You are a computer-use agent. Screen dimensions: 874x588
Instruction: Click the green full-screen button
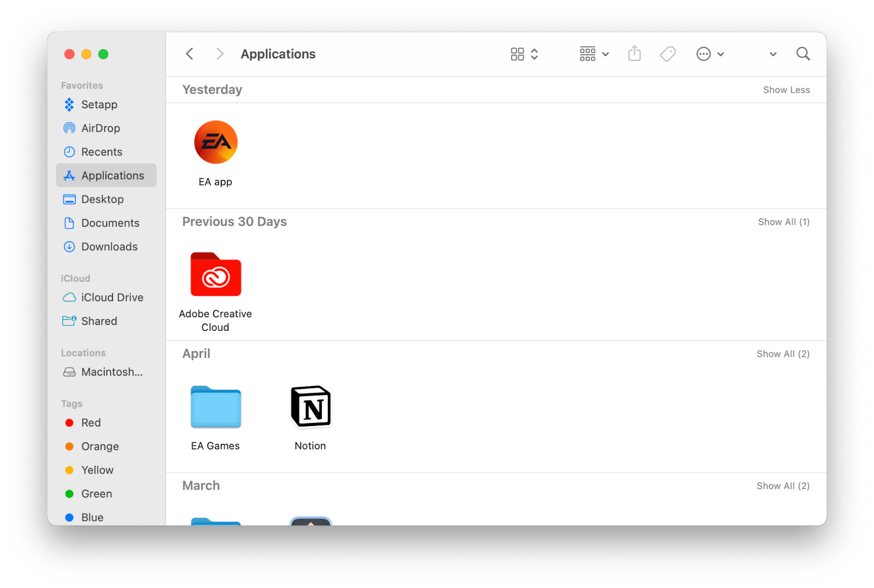click(103, 54)
